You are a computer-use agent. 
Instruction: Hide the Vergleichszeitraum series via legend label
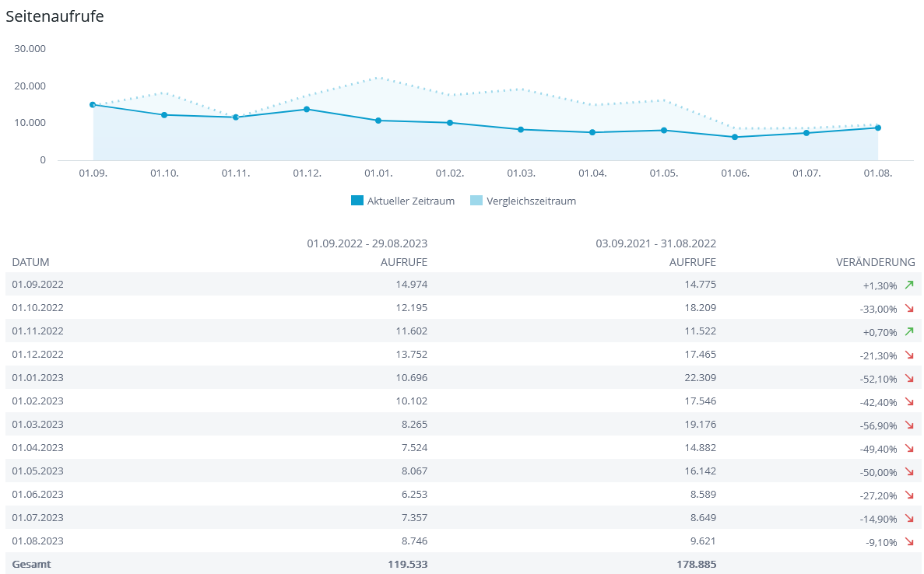[531, 201]
